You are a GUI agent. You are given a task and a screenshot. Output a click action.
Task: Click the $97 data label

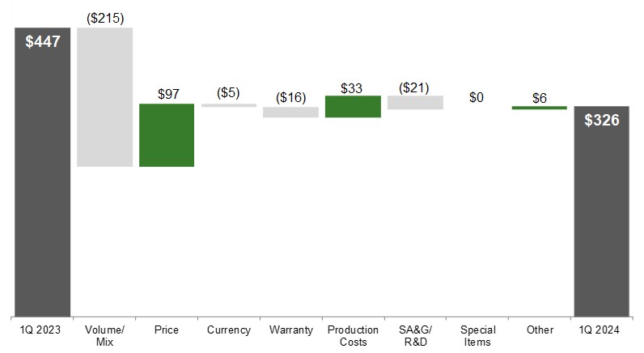[168, 94]
